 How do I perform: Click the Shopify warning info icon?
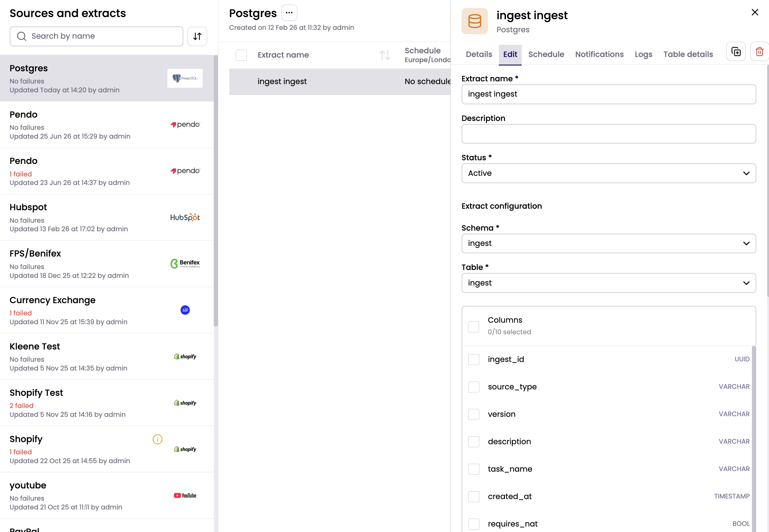pyautogui.click(x=157, y=439)
